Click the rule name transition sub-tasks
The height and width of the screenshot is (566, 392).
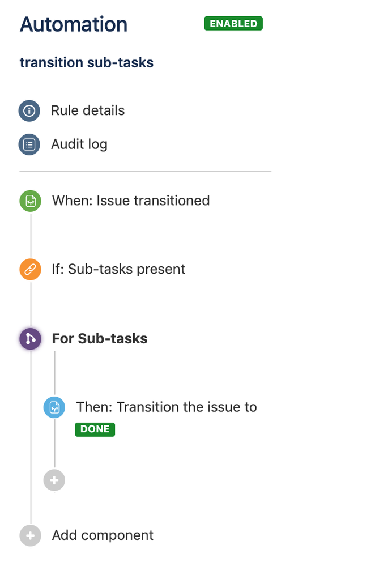click(x=86, y=62)
